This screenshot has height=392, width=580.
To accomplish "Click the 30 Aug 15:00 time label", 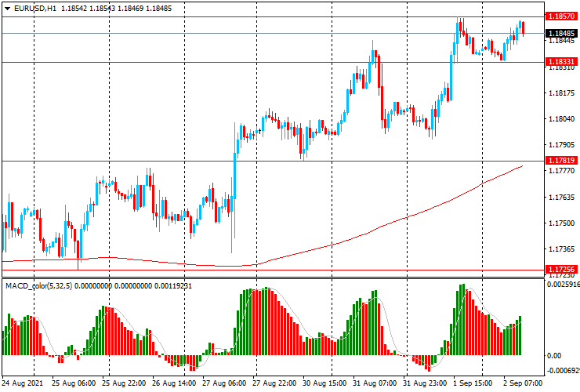I will pos(324,383).
